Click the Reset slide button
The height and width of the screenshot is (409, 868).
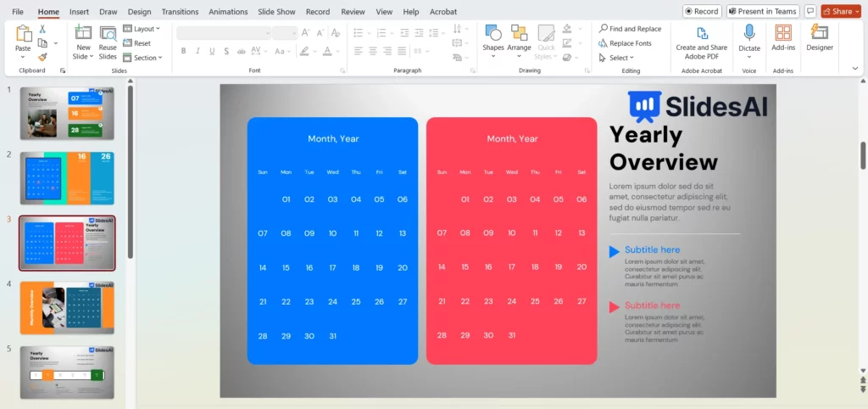(x=136, y=43)
